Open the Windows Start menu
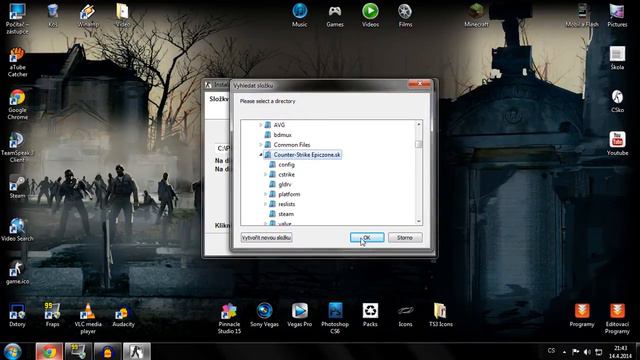640x360 pixels. pos(13,351)
